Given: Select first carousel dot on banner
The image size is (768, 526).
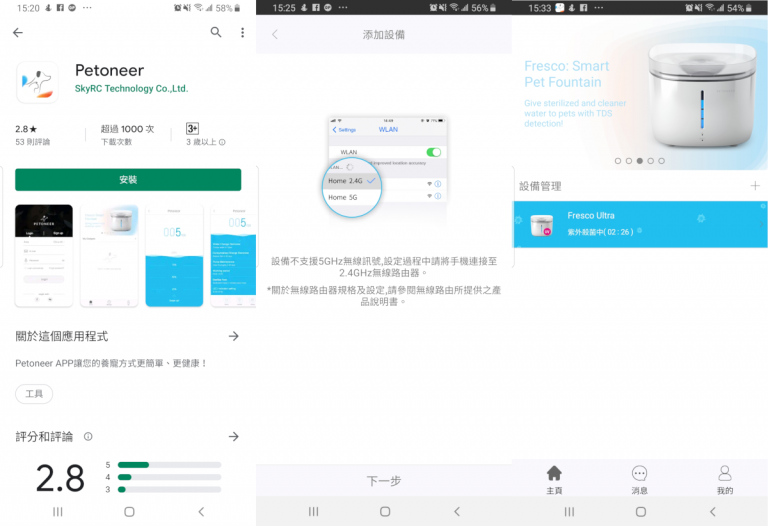Looking at the screenshot, I should [x=618, y=161].
